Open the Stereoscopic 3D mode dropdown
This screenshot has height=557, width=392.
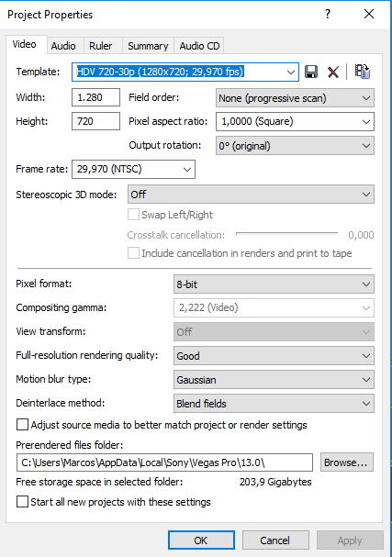click(x=251, y=195)
